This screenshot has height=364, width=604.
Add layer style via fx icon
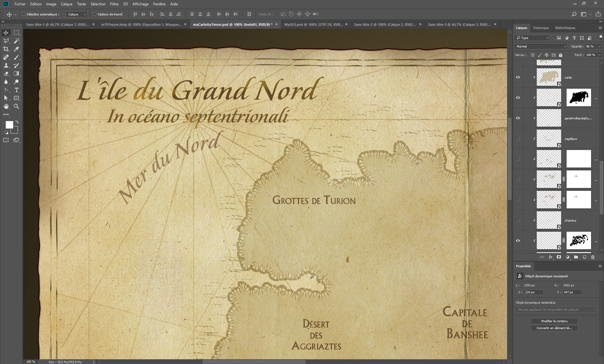click(x=551, y=257)
